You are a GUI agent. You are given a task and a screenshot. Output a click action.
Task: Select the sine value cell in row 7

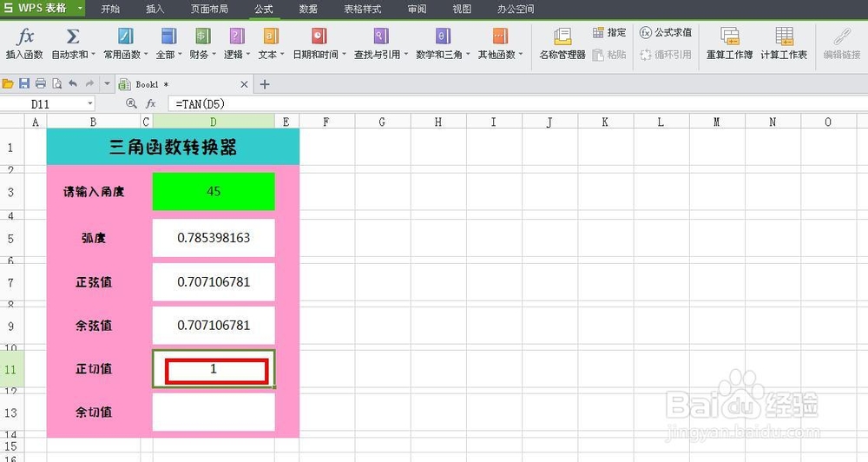214,282
